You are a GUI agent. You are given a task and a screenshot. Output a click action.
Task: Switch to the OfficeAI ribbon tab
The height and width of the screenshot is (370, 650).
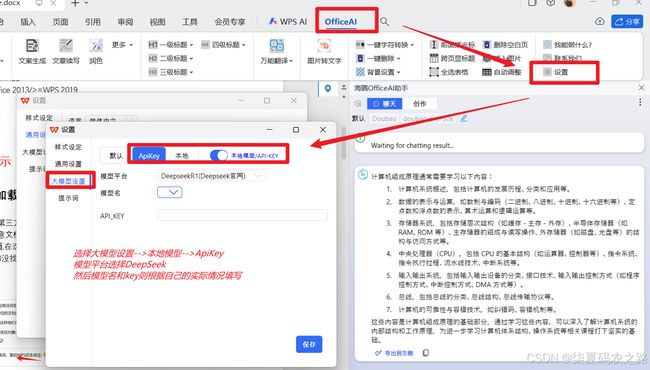341,22
